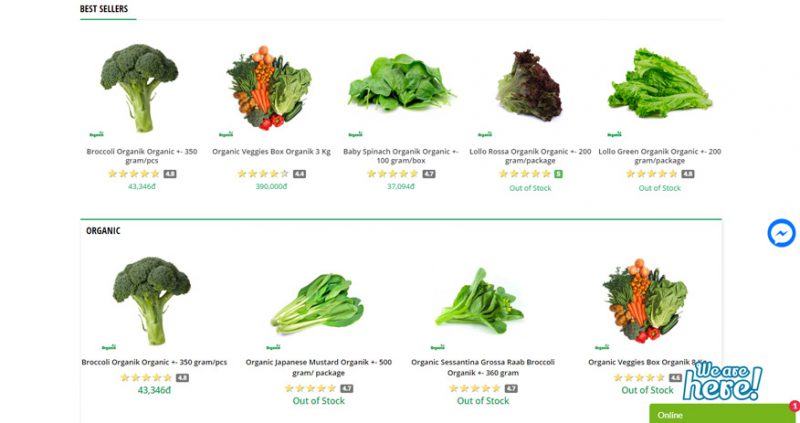Select the ORGANIC section heading

click(103, 231)
